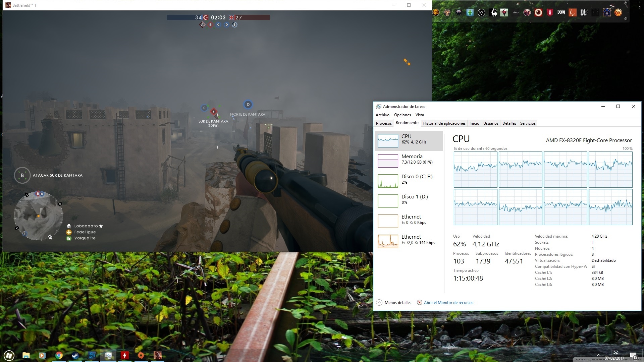
Task: Show hidden system tray icons
Action: pos(598,355)
